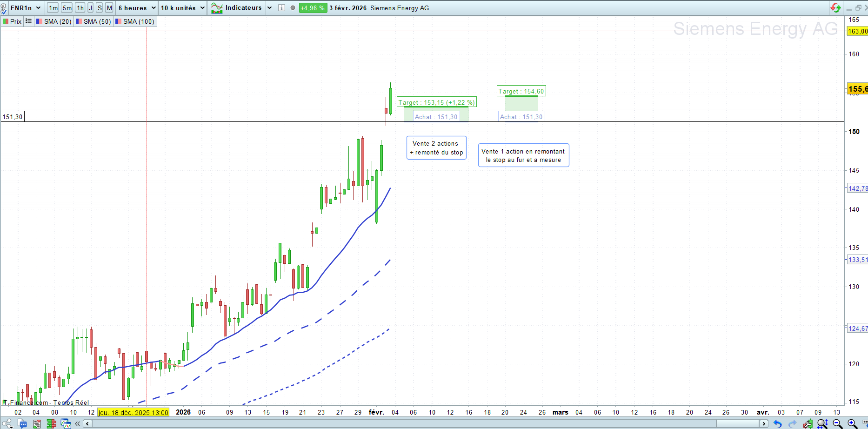
Task: Toggle the J daily timeframe button
Action: tap(90, 8)
